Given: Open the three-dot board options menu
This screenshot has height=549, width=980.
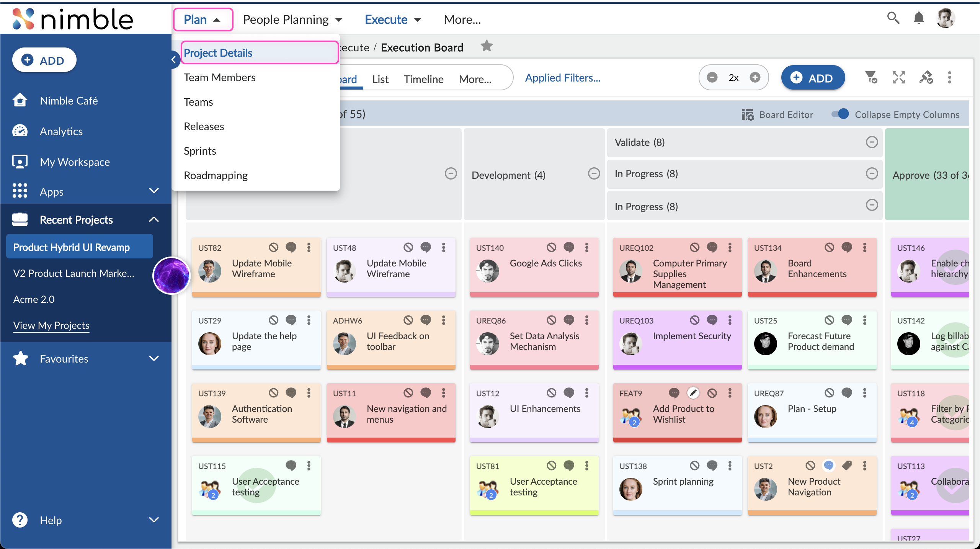Looking at the screenshot, I should click(x=950, y=78).
